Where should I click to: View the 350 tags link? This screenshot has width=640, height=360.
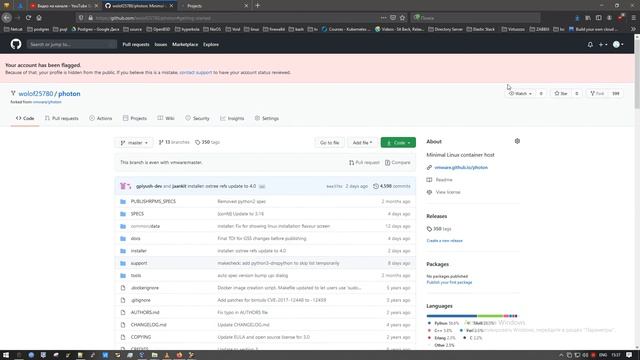click(207, 142)
